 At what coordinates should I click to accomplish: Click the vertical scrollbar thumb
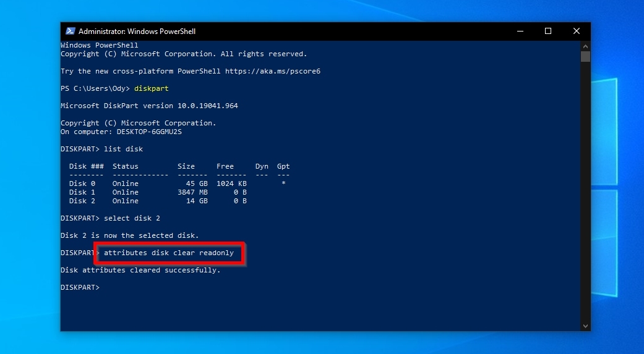pos(585,57)
